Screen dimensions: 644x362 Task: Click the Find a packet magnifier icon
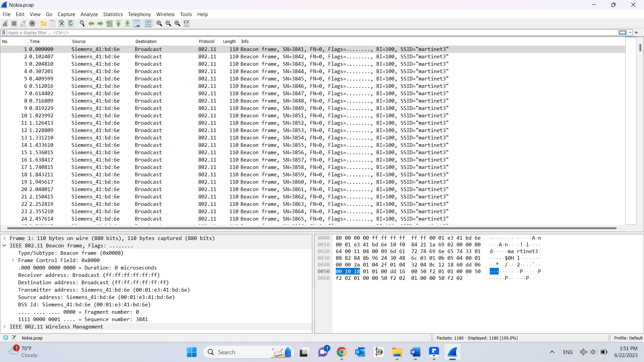tap(82, 23)
